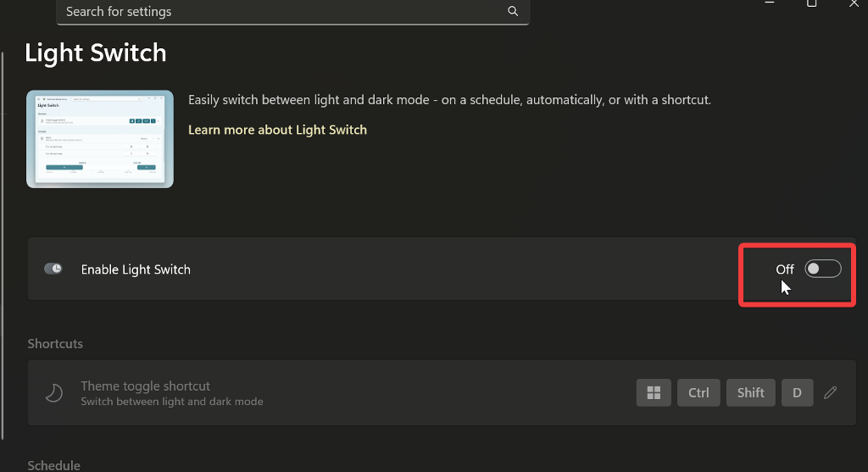
Task: Open the Learn more about Light Switch link
Action: click(x=277, y=130)
